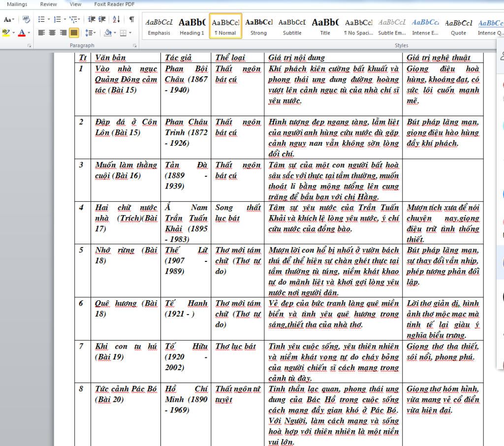Click the row number 5 cell
The image size is (504, 446).
point(83,271)
